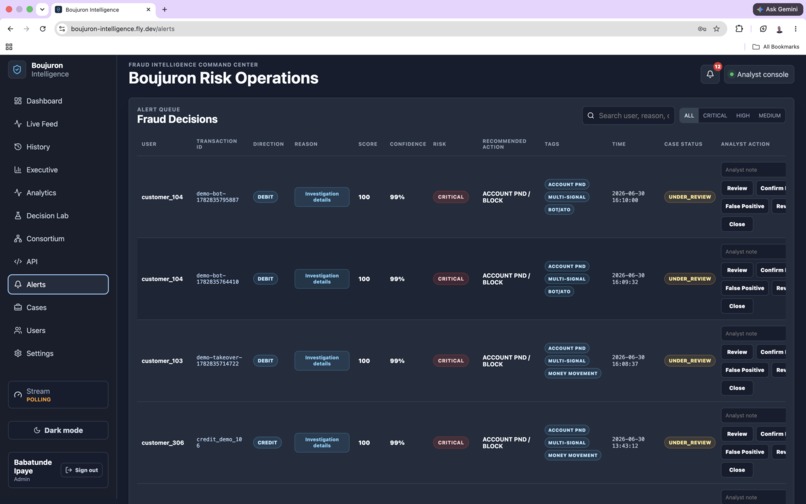806x504 pixels.
Task: Mark customer_306 alert as False Positive
Action: (744, 452)
